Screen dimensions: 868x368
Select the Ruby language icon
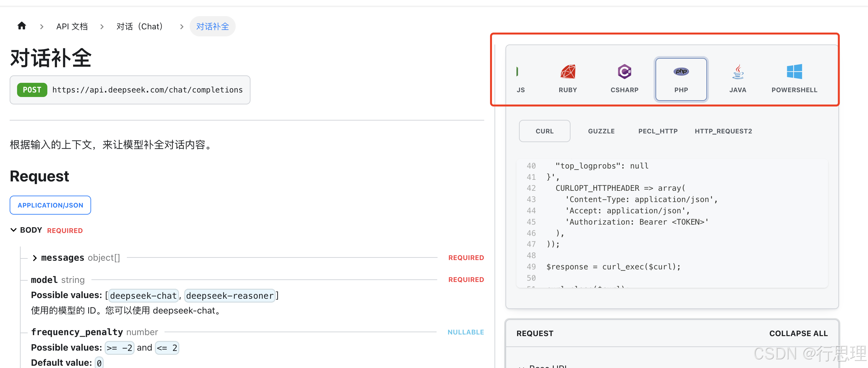click(x=567, y=72)
